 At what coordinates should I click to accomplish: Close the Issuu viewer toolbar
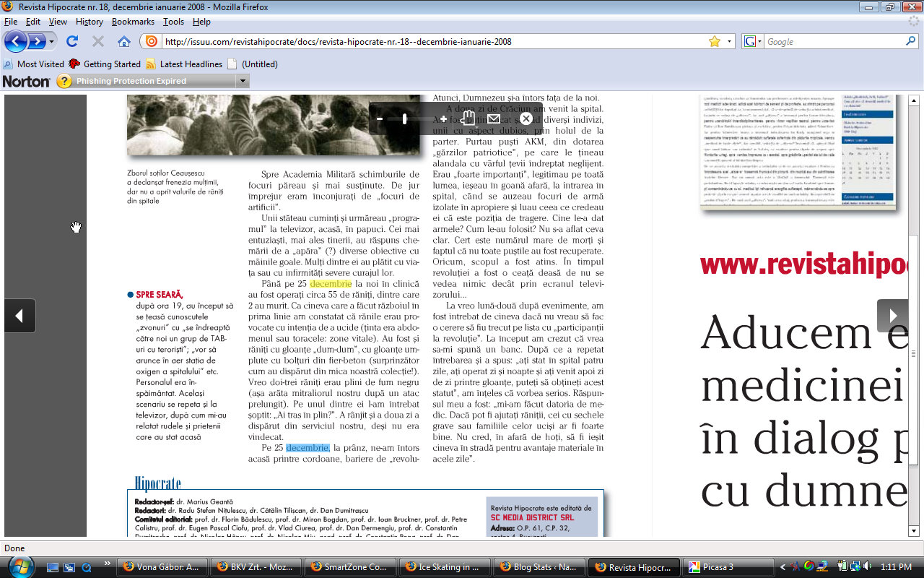tap(526, 118)
